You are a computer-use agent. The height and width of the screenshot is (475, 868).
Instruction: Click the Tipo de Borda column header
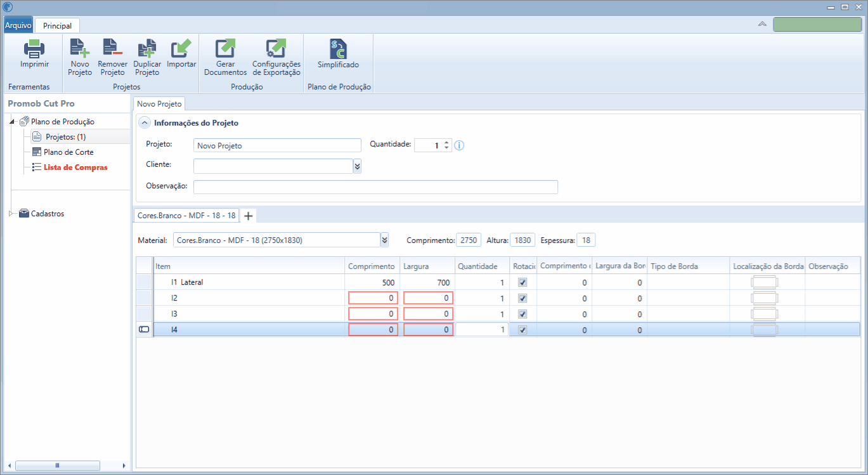(688, 266)
